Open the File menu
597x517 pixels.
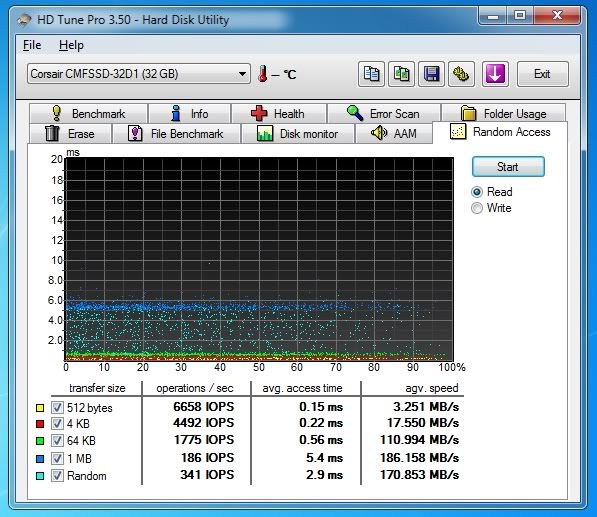(x=32, y=45)
